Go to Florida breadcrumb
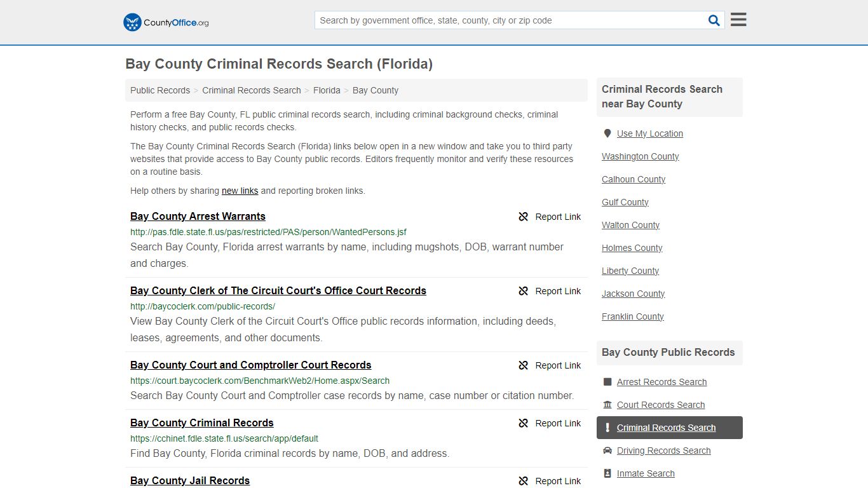This screenshot has width=868, height=488. [327, 90]
